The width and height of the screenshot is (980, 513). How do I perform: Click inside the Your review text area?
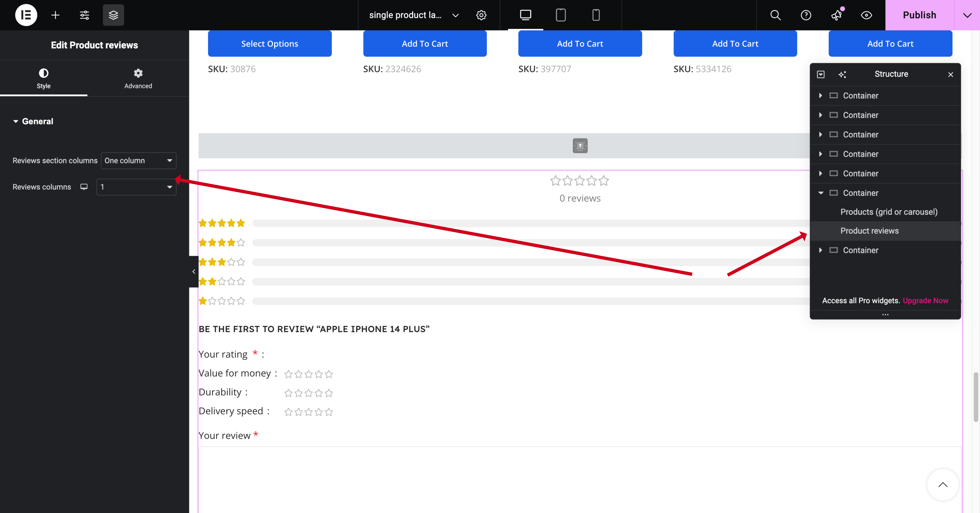(580, 480)
